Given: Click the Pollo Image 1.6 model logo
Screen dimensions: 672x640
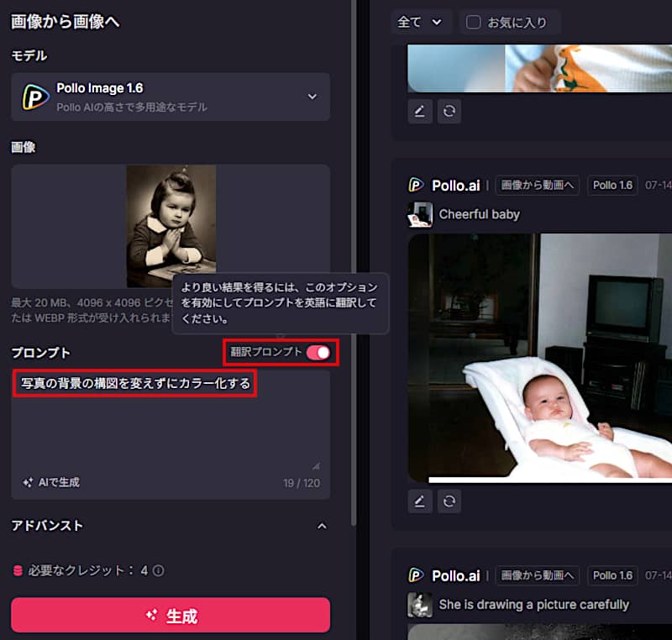Looking at the screenshot, I should click(35, 97).
